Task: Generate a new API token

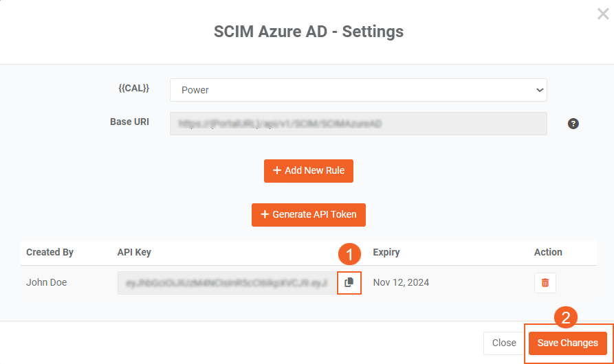Action: point(309,214)
